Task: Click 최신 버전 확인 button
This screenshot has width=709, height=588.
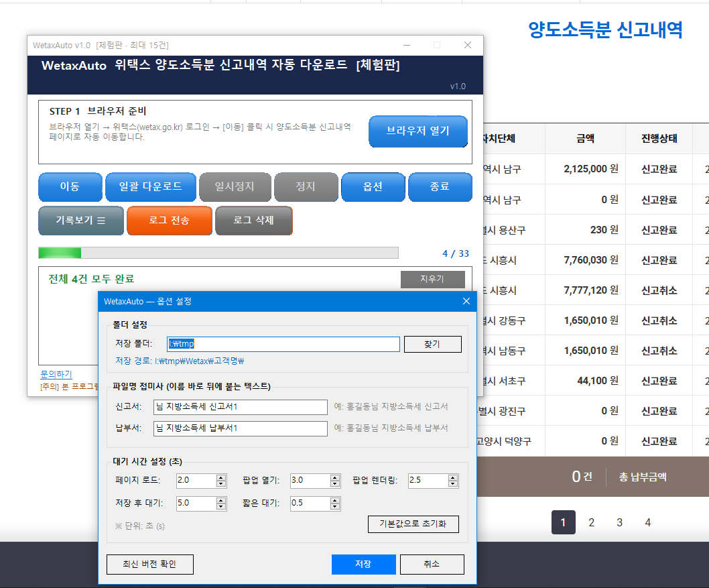Action: pos(150,565)
